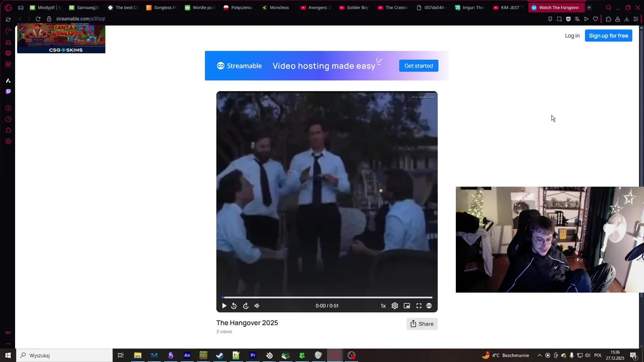Viewport: 644px width, 362px height.
Task: Switch to the Imgur tab
Action: 470,8
